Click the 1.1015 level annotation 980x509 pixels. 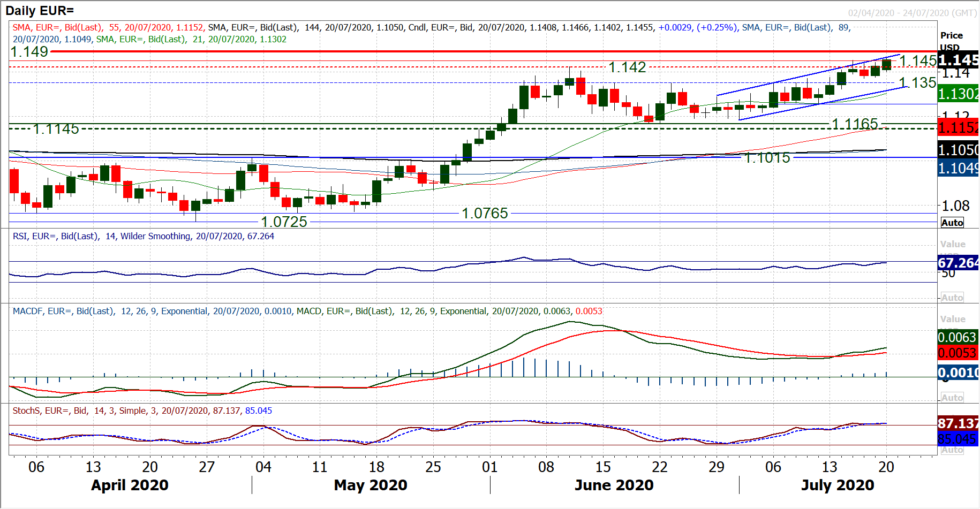(x=767, y=158)
